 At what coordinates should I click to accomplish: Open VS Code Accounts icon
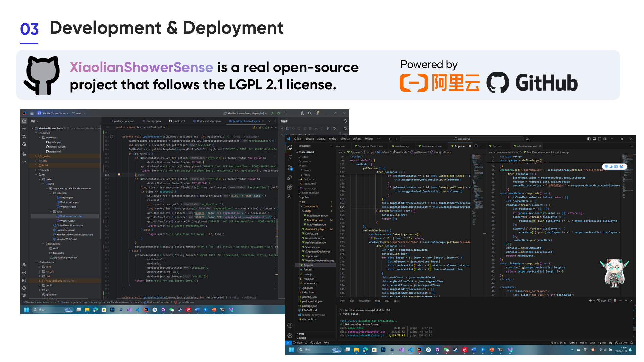(290, 325)
